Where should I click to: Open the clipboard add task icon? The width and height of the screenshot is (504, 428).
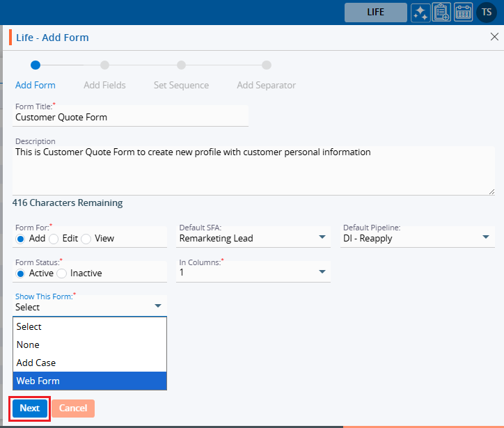click(441, 13)
